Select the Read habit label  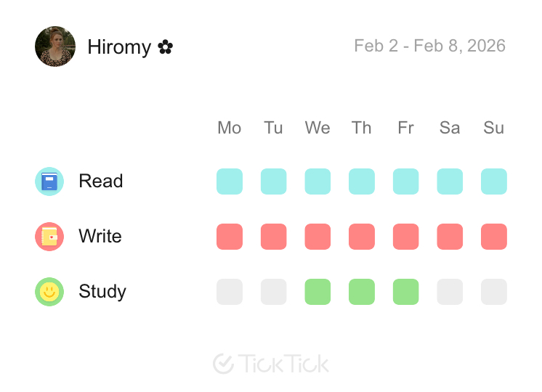[x=101, y=181]
